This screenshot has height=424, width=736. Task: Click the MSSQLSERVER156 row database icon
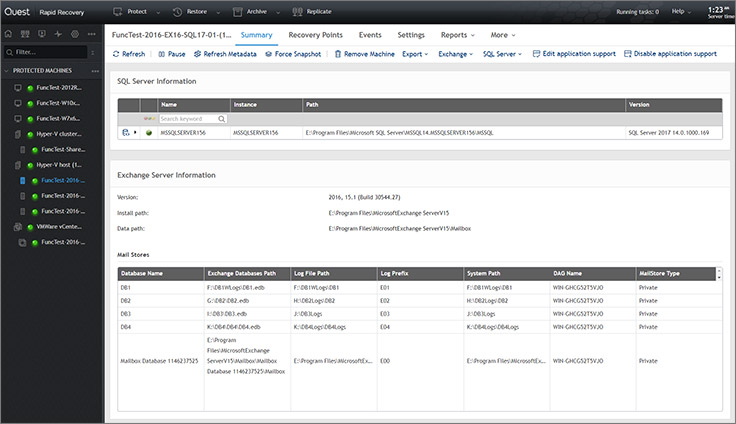(125, 132)
